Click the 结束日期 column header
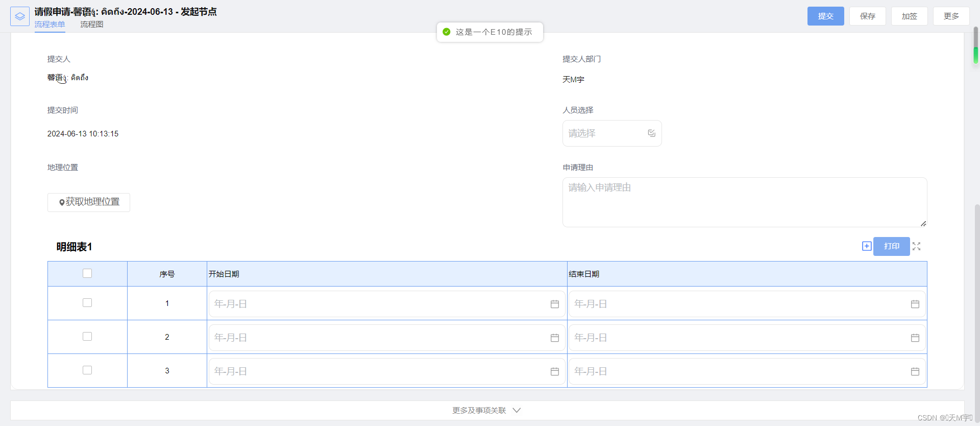This screenshot has height=426, width=980. (747, 274)
